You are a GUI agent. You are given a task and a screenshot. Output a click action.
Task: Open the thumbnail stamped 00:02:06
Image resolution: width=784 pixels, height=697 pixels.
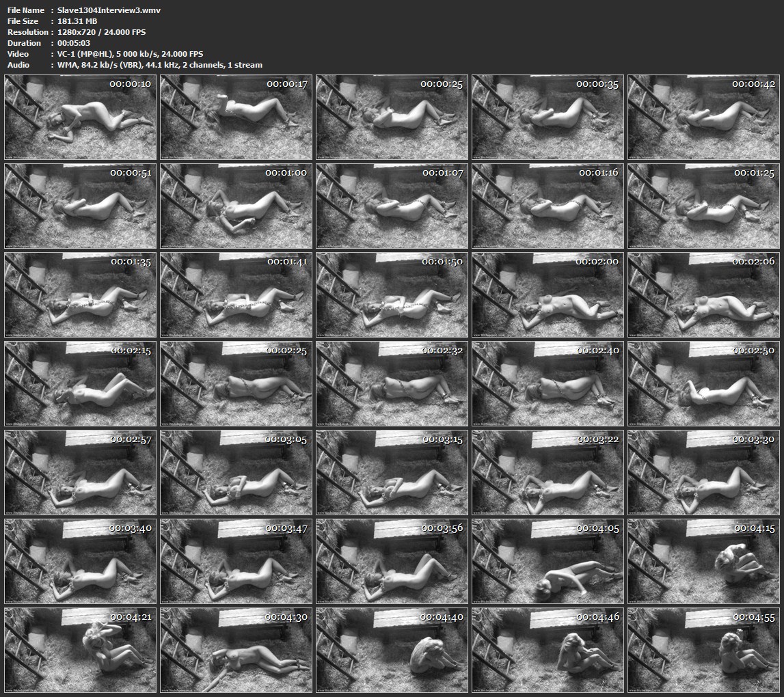pyautogui.click(x=703, y=295)
